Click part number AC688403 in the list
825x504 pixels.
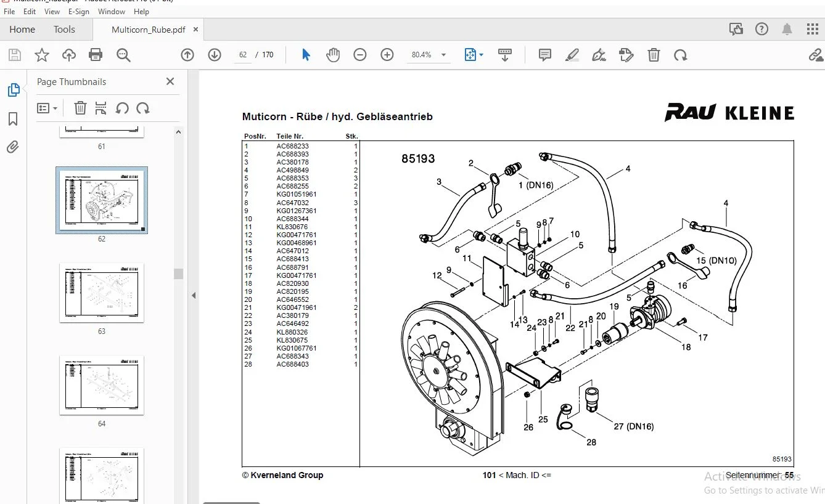click(293, 364)
